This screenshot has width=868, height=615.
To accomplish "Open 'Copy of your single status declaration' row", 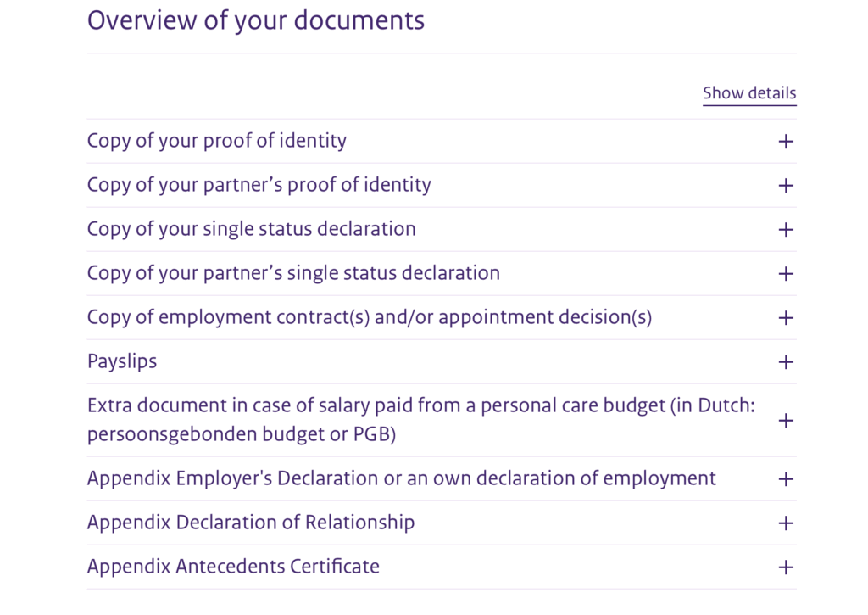I will pyautogui.click(x=252, y=229).
